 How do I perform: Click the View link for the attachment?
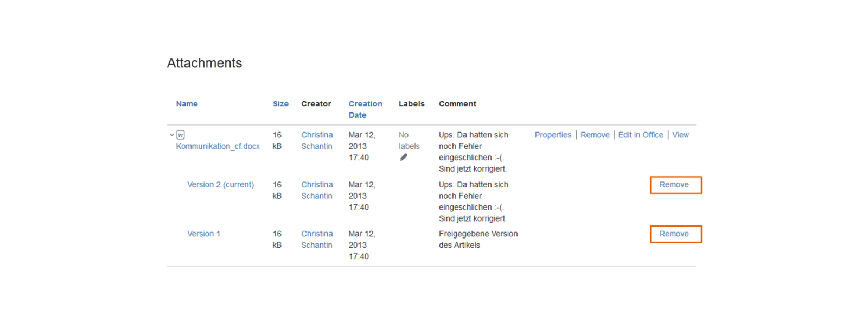pos(680,135)
